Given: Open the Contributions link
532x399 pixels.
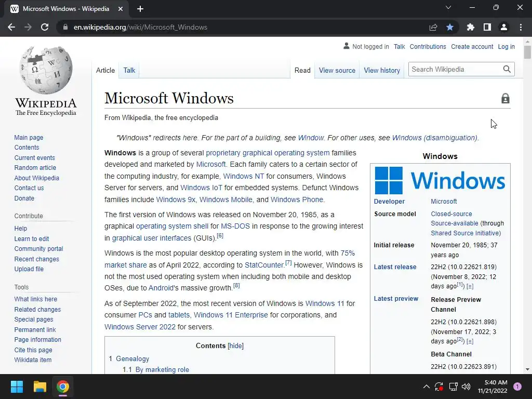Looking at the screenshot, I should click(x=428, y=46).
